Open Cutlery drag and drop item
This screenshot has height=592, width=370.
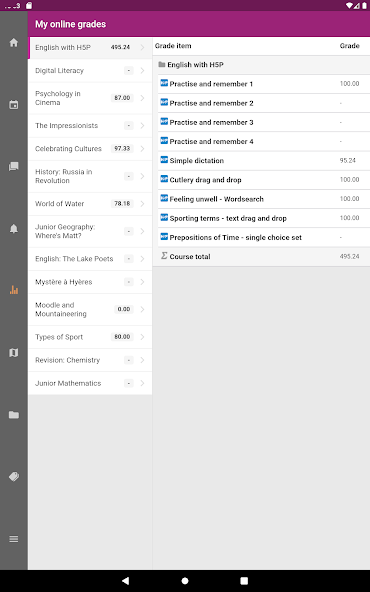coord(264,180)
